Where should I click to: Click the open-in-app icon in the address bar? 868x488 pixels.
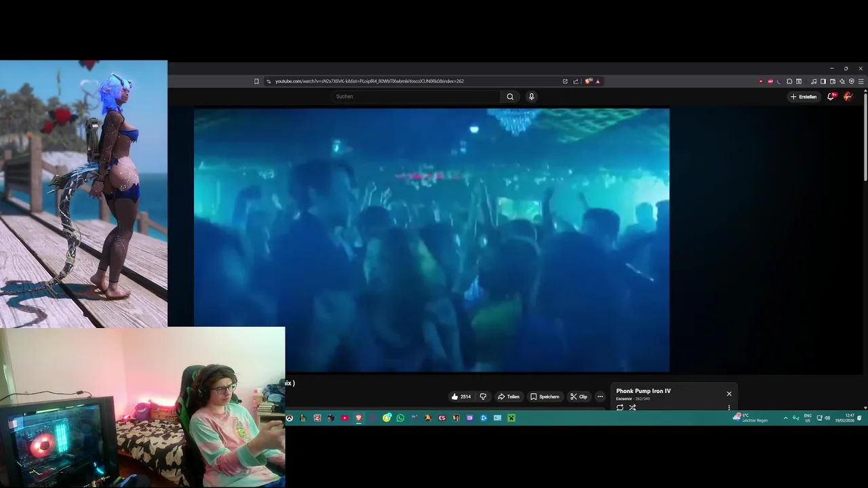[x=565, y=81]
